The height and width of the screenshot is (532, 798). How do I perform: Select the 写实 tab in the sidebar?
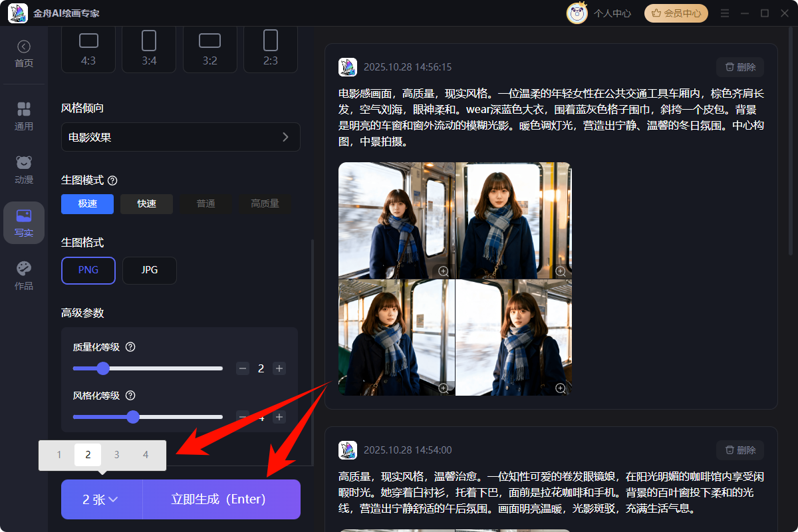23,223
